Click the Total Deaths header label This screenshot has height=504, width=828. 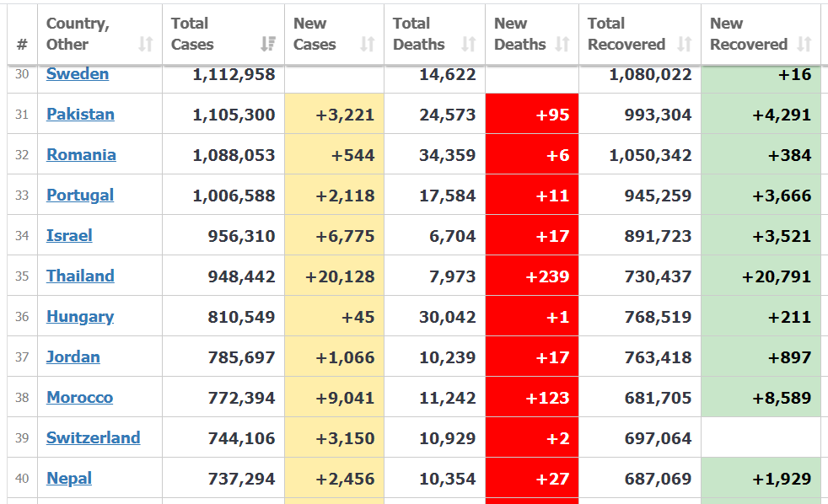(419, 34)
